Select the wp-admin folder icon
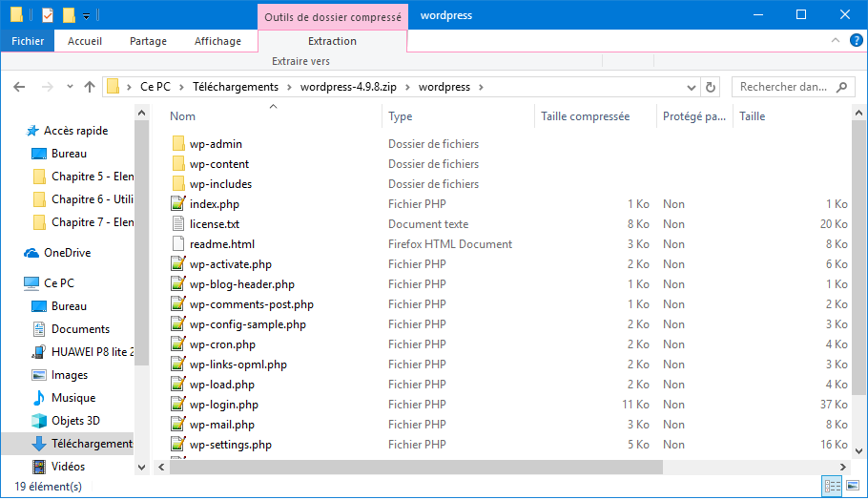 [x=178, y=144]
